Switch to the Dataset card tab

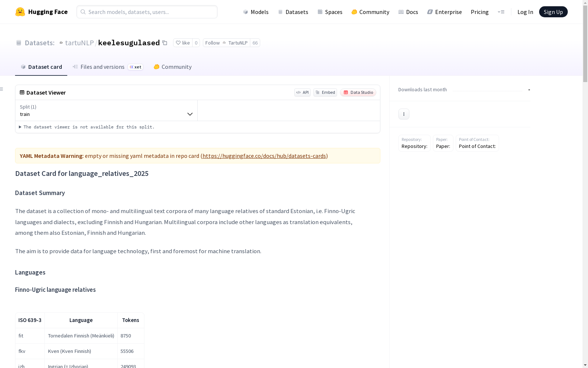(x=41, y=67)
